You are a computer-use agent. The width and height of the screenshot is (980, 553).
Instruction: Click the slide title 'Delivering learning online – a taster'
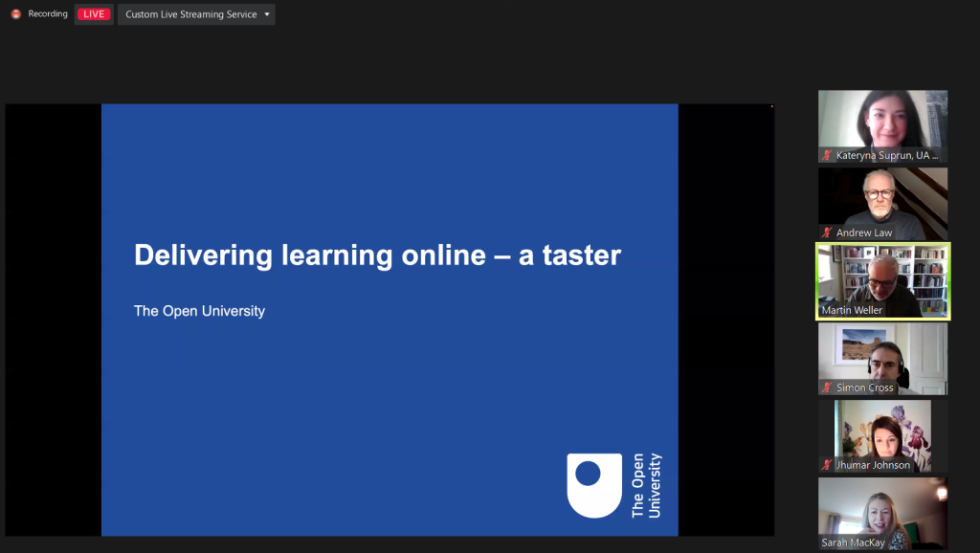point(377,254)
